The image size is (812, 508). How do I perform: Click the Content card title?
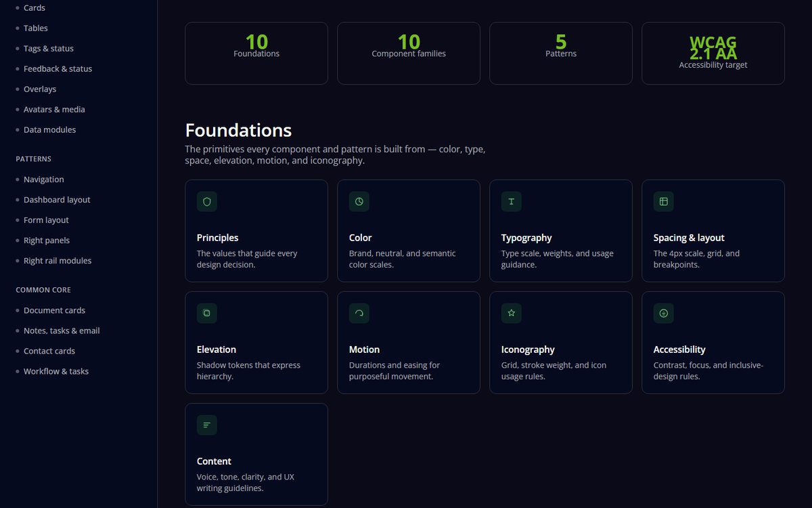coord(214,461)
